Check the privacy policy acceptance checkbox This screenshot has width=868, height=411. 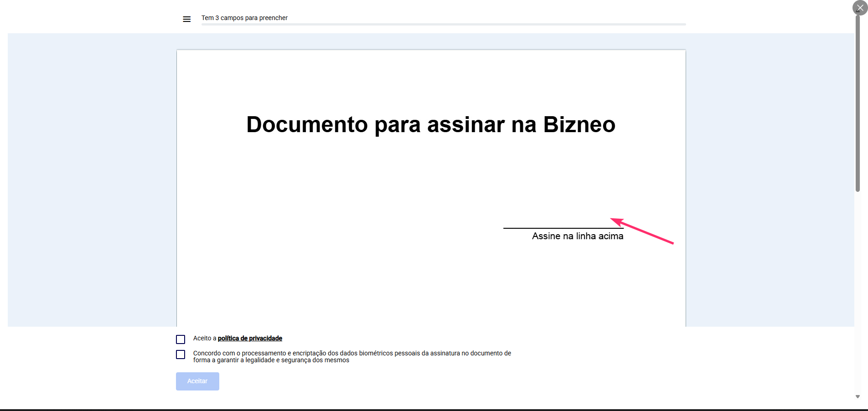click(x=181, y=339)
